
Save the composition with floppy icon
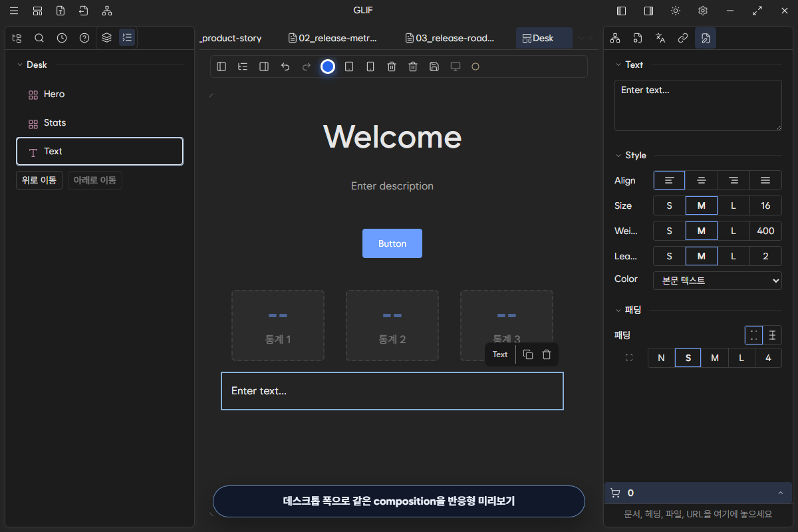coord(434,66)
